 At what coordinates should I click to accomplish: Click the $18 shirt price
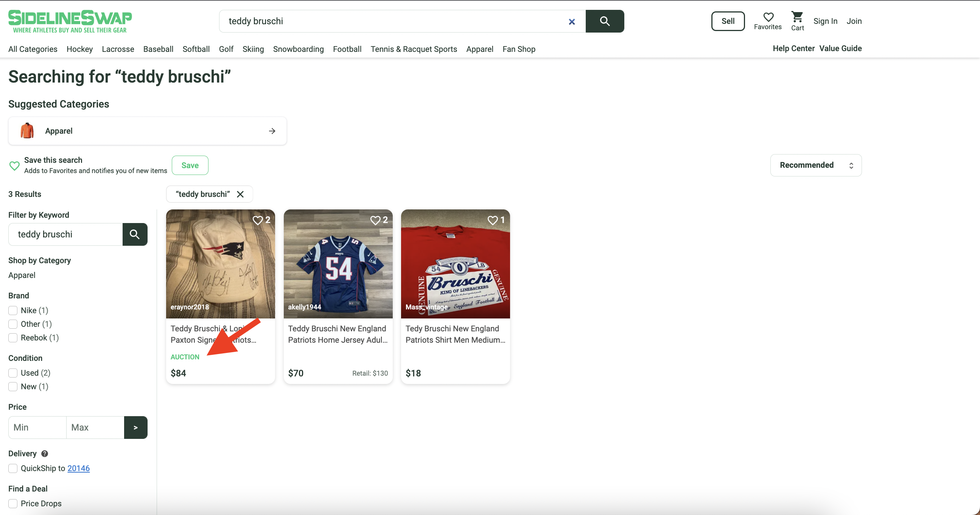tap(413, 373)
